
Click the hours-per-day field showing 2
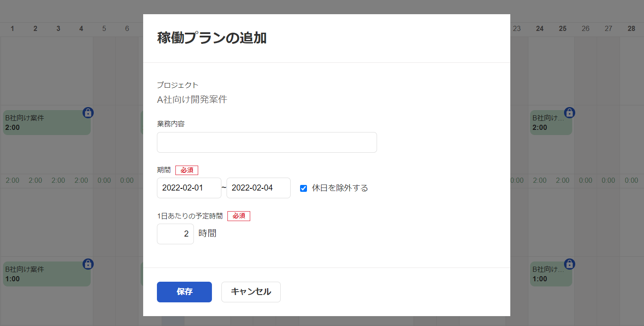[x=175, y=234]
